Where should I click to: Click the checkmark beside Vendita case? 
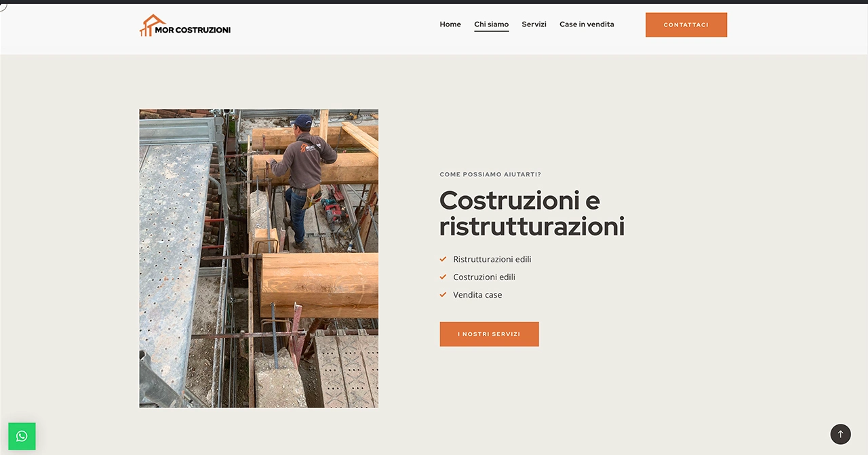point(443,294)
